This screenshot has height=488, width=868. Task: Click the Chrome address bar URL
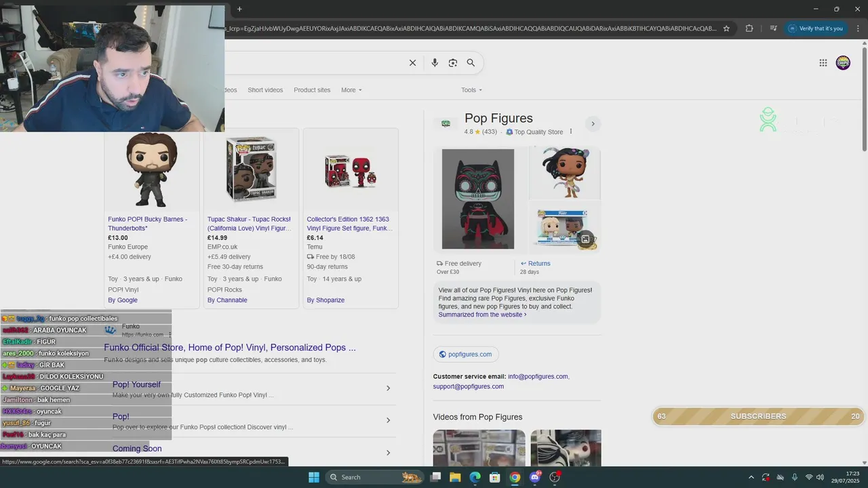(x=472, y=28)
